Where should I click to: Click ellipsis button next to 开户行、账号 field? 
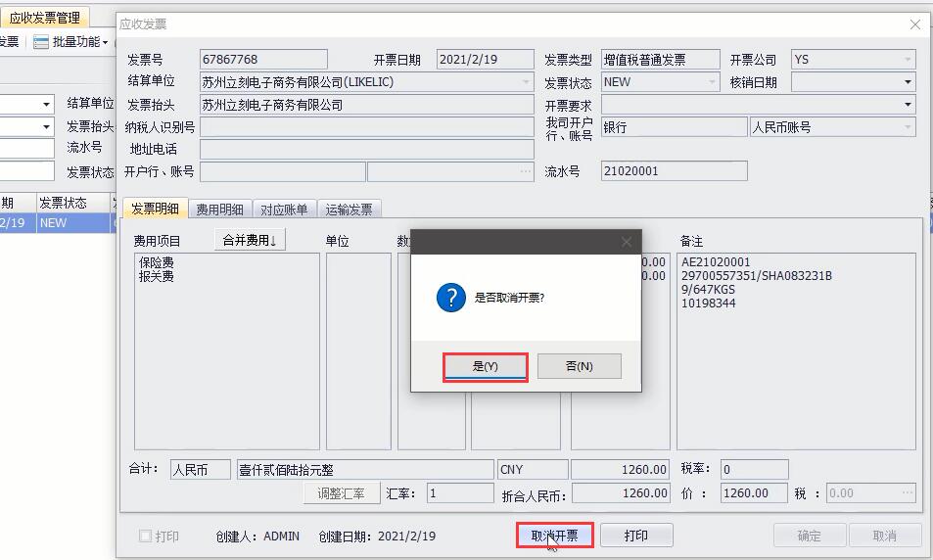[526, 171]
